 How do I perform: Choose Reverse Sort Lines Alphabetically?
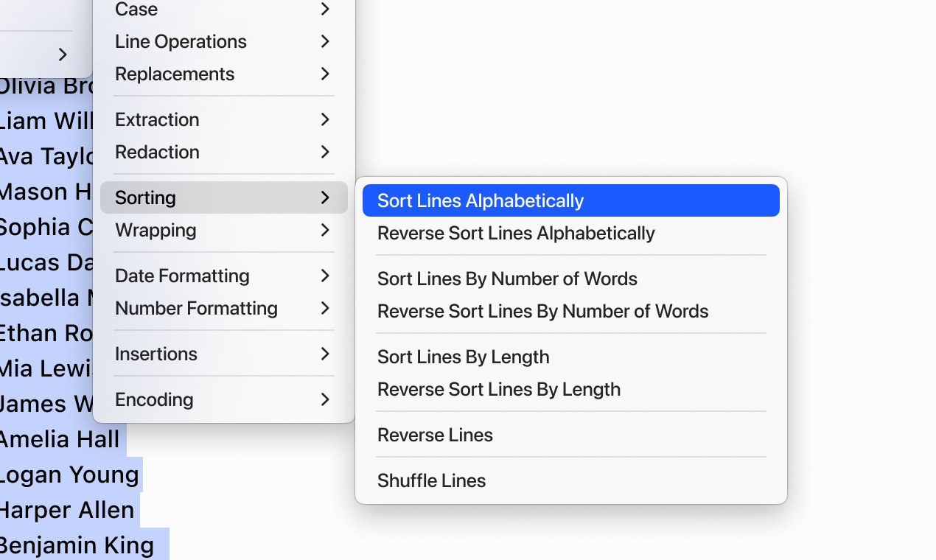pos(571,233)
